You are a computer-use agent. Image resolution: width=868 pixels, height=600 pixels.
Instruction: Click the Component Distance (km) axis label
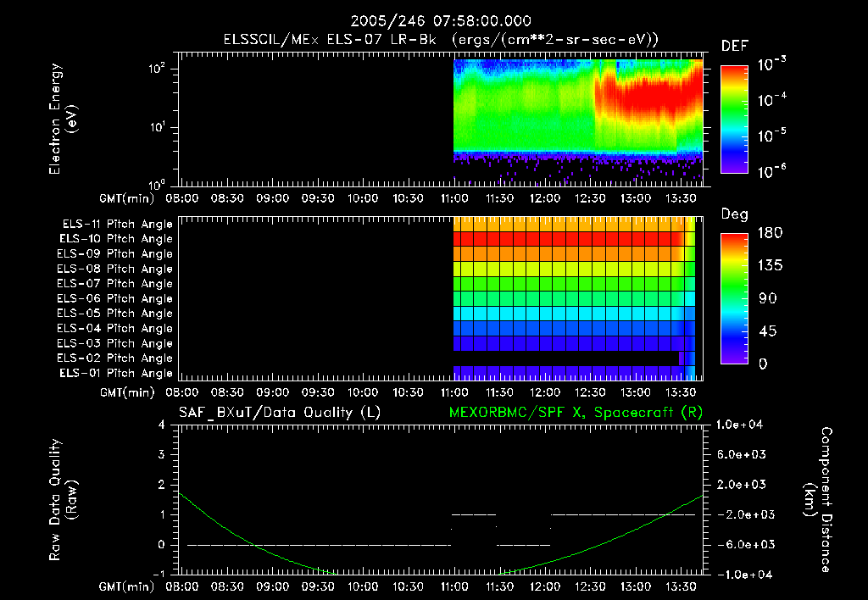(818, 500)
